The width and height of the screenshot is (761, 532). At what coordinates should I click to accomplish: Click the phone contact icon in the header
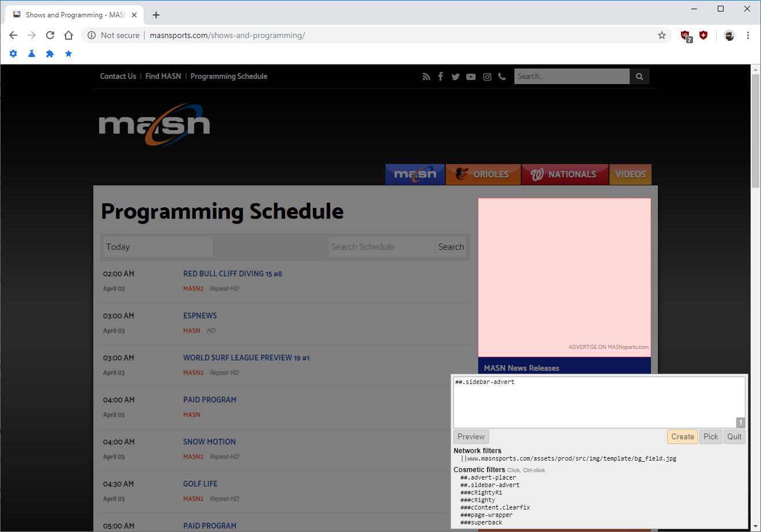click(x=502, y=76)
